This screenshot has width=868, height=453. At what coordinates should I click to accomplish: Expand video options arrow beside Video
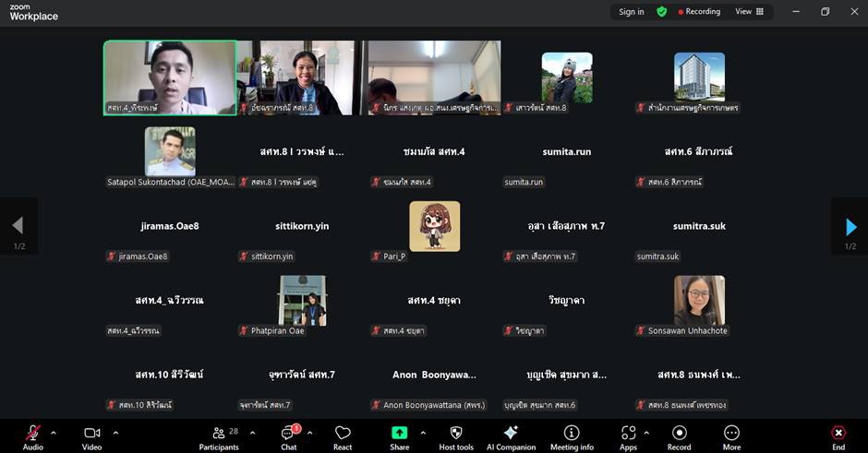pyautogui.click(x=115, y=432)
